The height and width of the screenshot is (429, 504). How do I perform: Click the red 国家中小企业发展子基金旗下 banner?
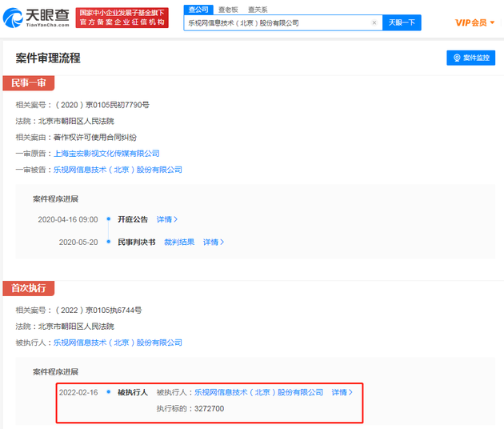[x=122, y=18]
